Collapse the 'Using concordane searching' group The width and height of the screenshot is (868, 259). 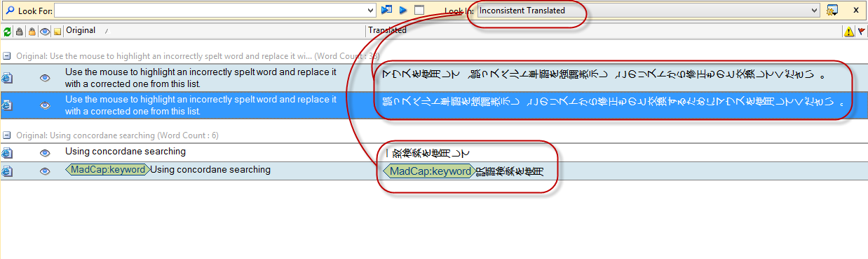click(x=6, y=135)
